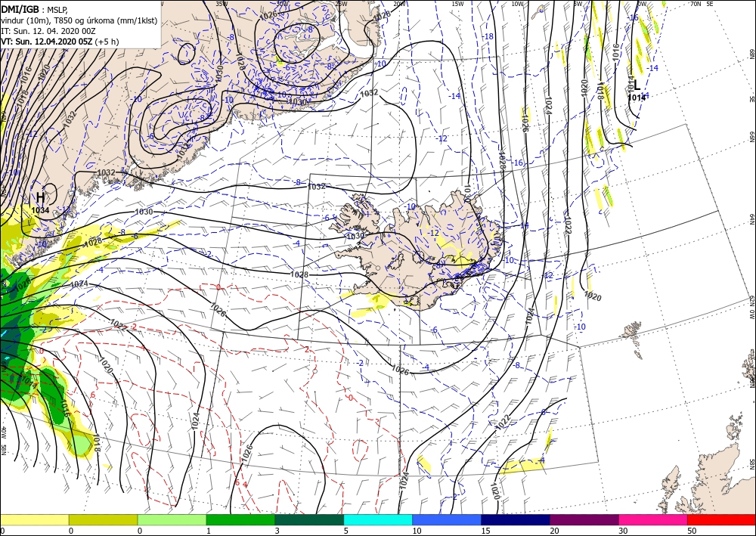Click the 10W longitude label

tap(517, 4)
